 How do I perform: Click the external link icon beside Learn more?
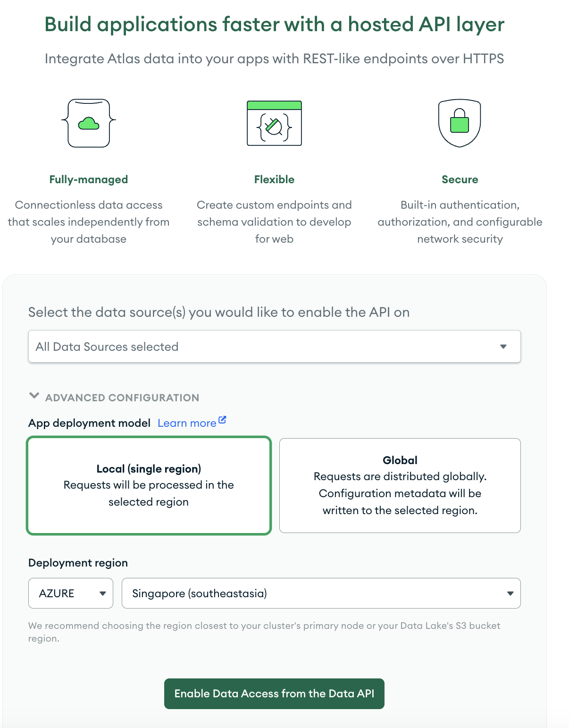222,419
